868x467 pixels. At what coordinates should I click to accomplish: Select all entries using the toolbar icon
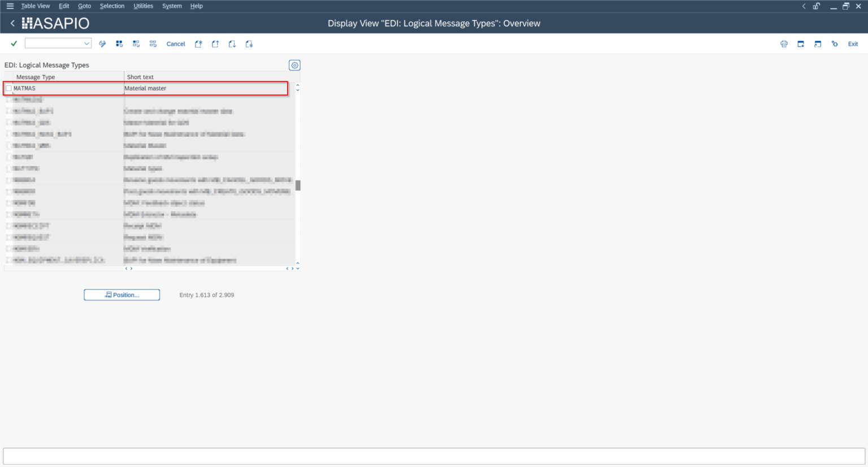coord(119,44)
